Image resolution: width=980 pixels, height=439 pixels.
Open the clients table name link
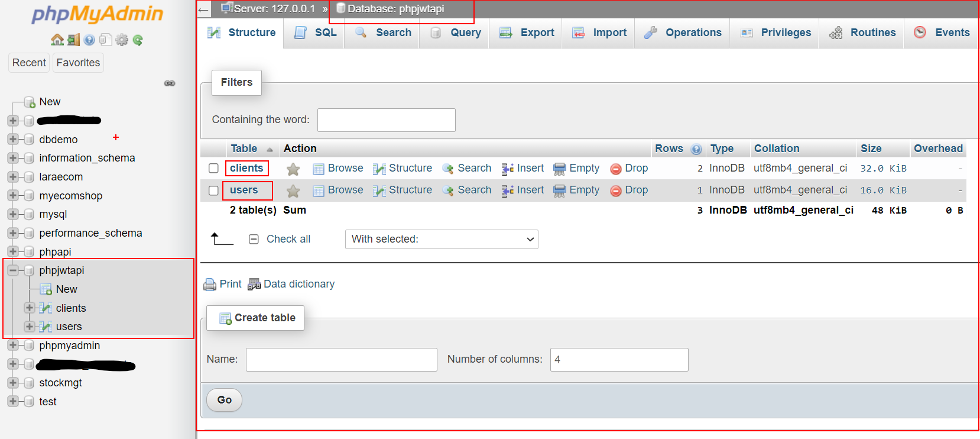pyautogui.click(x=246, y=168)
